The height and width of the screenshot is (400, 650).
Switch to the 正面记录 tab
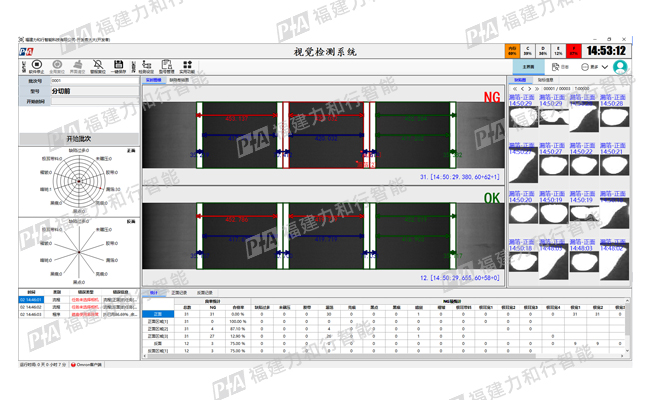(x=180, y=293)
